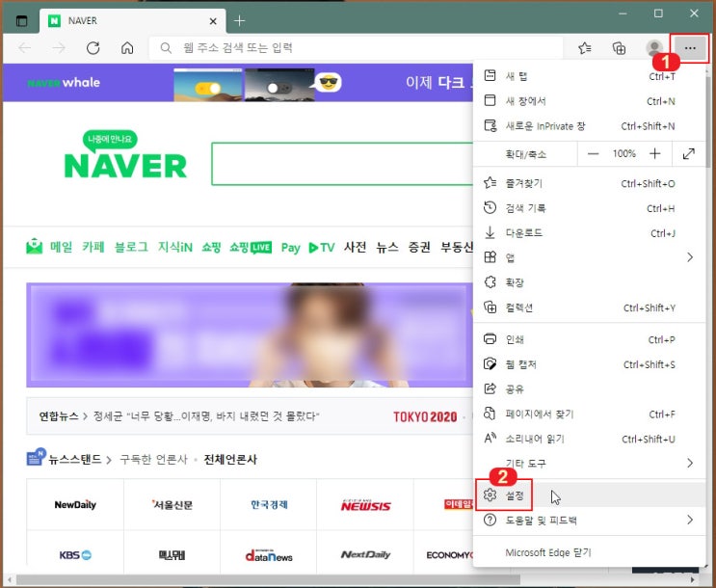716x588 pixels.
Task: Open the collections icon in toolbar
Action: (620, 48)
